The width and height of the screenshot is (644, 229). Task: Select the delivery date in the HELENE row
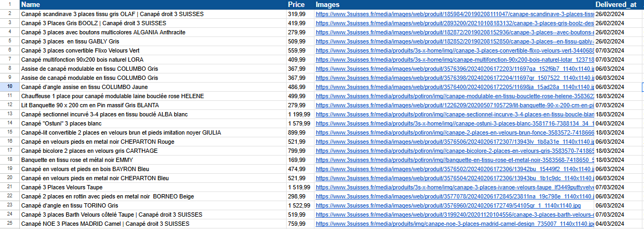coord(618,96)
